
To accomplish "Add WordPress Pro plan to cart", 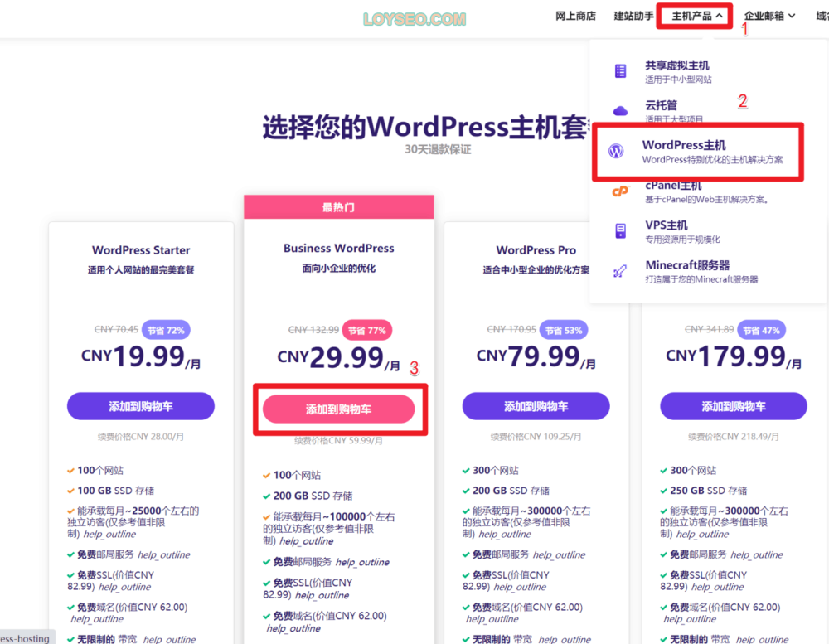I will pos(536,406).
